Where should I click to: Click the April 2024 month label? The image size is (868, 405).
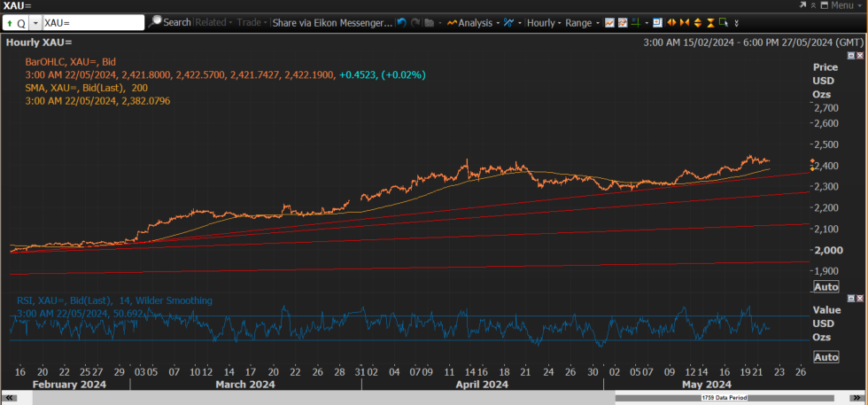[x=483, y=384]
